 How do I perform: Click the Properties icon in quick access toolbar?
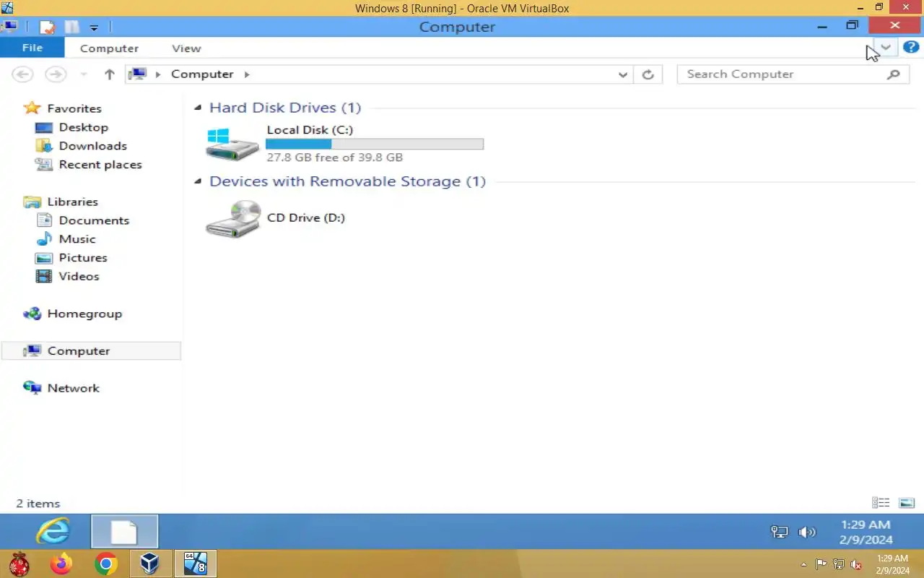pos(48,27)
